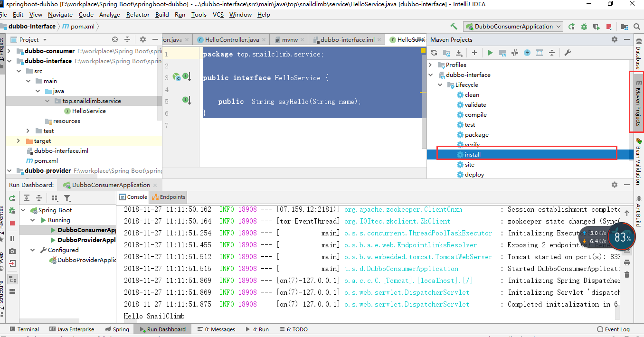Open Search Everywhere magnifier

[x=637, y=27]
